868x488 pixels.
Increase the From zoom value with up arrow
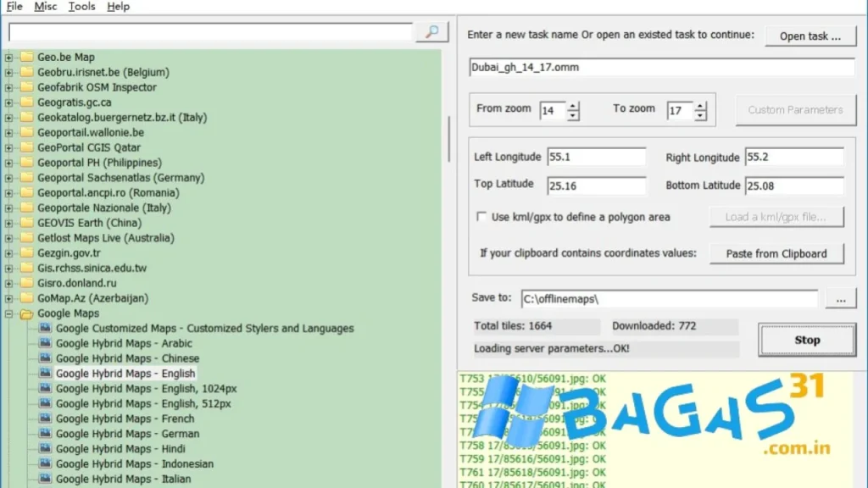point(573,106)
